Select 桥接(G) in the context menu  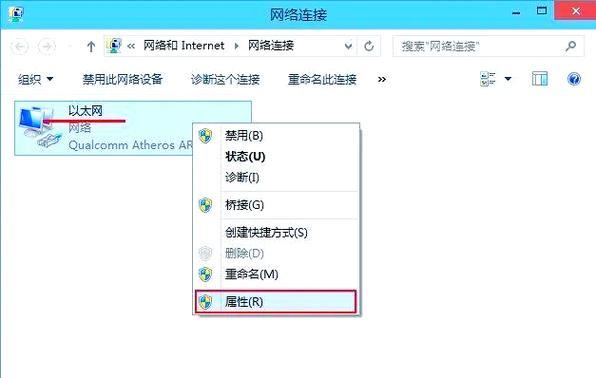coord(276,205)
